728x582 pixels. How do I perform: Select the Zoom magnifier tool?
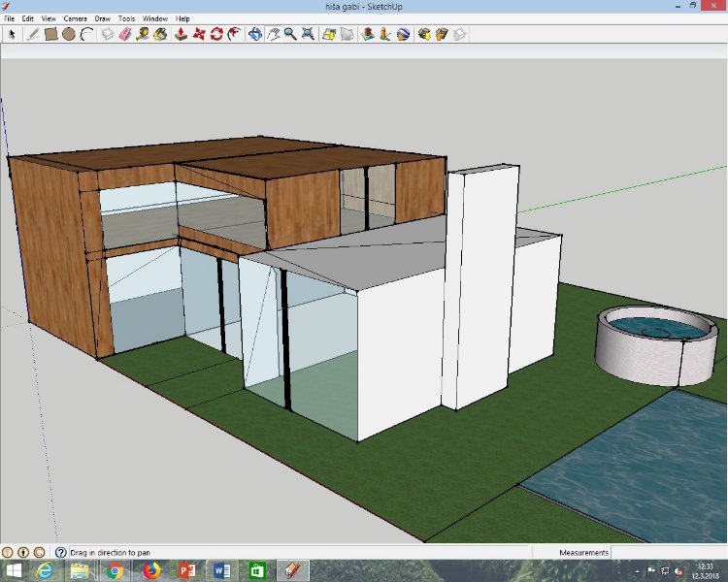[290, 34]
